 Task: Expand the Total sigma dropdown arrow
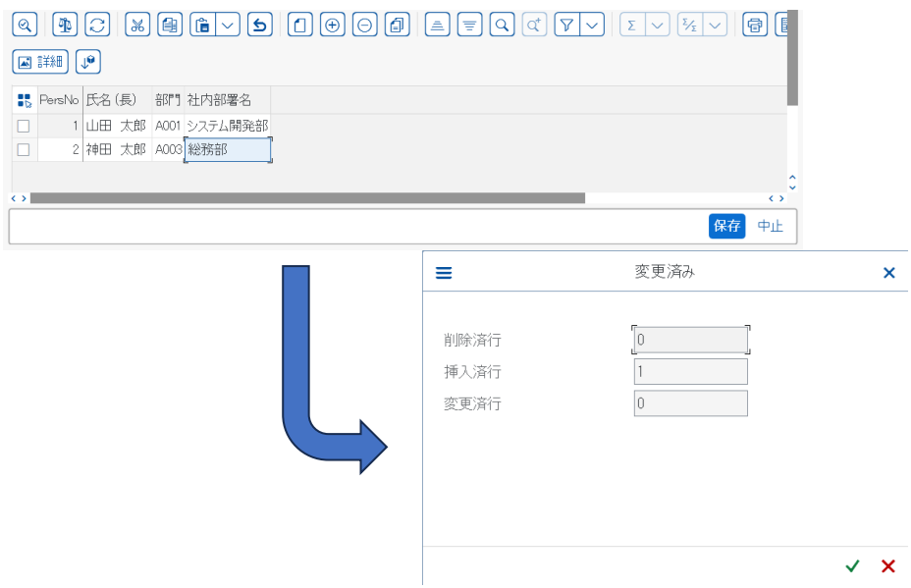pos(658,25)
